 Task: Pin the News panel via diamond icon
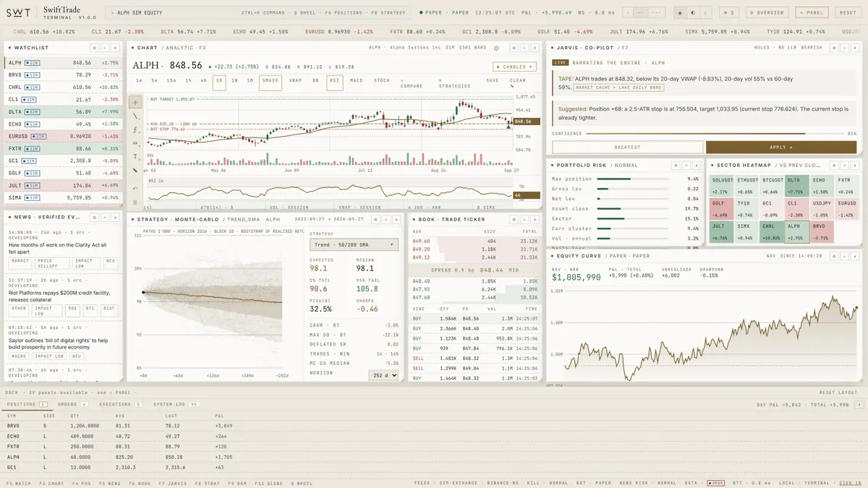pyautogui.click(x=93, y=217)
